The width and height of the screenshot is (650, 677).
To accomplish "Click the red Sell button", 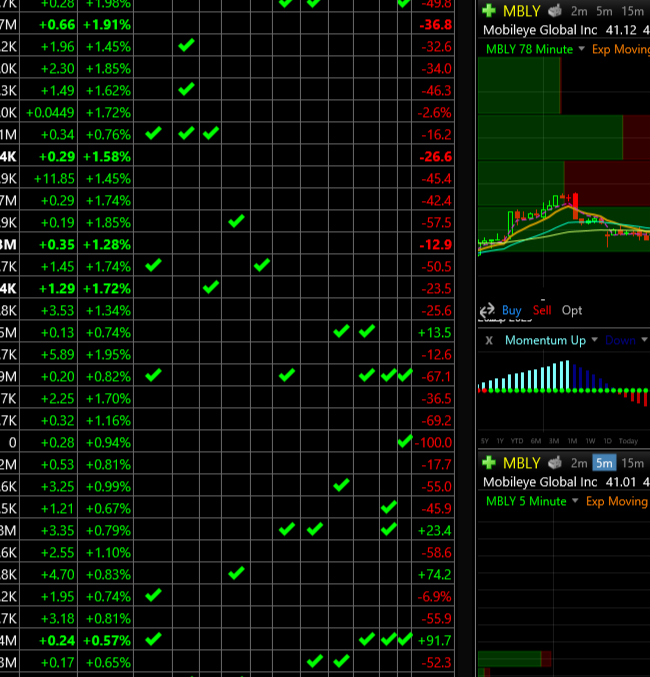I will pos(542,310).
